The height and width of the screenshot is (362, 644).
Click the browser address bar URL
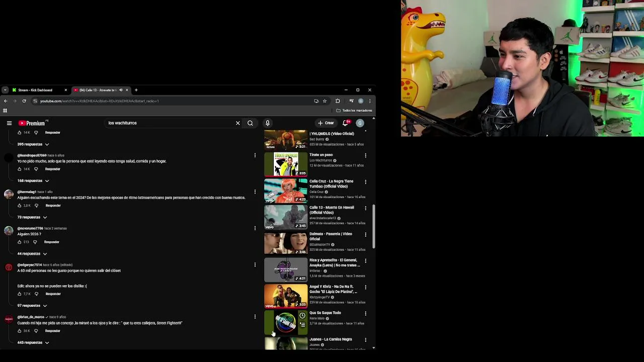[100, 101]
